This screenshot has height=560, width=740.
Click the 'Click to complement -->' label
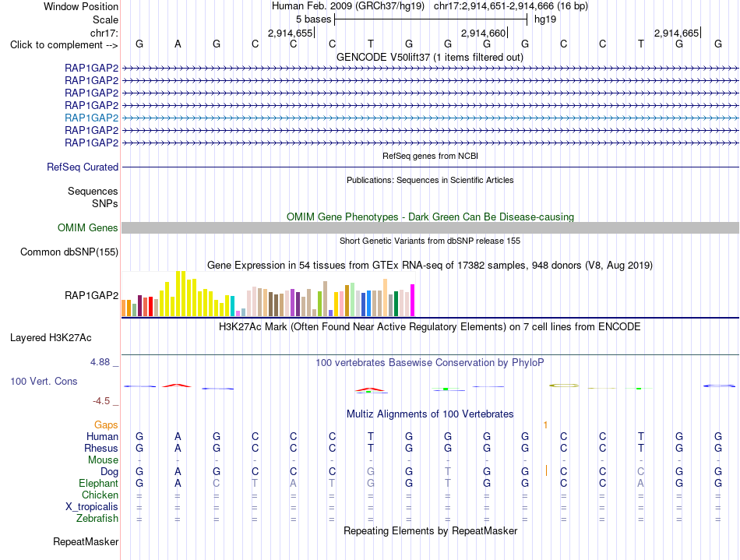click(64, 45)
